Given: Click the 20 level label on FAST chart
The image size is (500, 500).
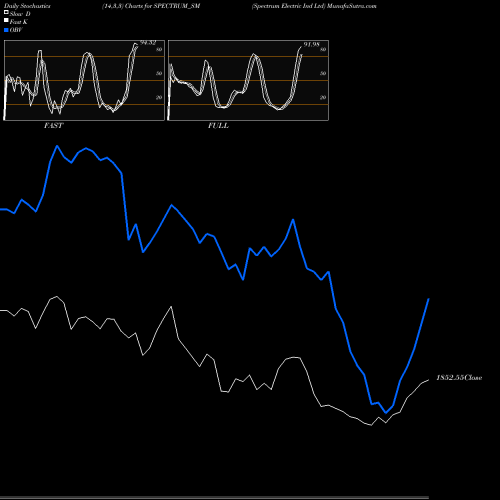Looking at the screenshot, I should pos(159,97).
